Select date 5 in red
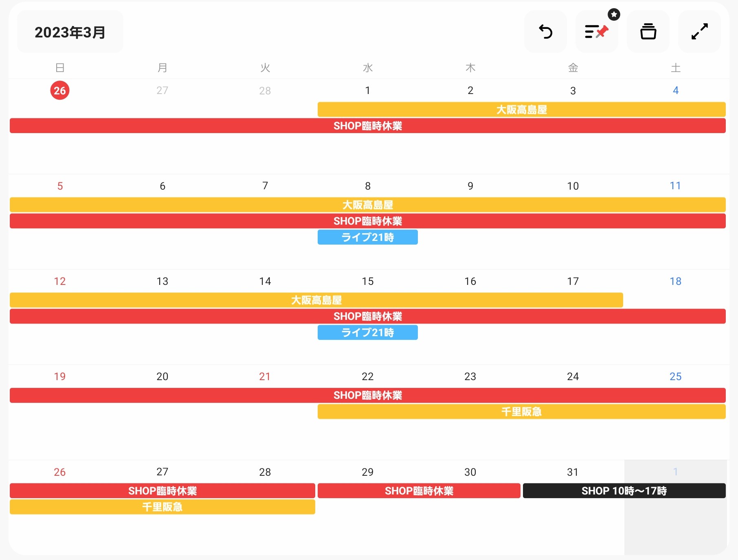This screenshot has height=560, width=738. [x=60, y=186]
